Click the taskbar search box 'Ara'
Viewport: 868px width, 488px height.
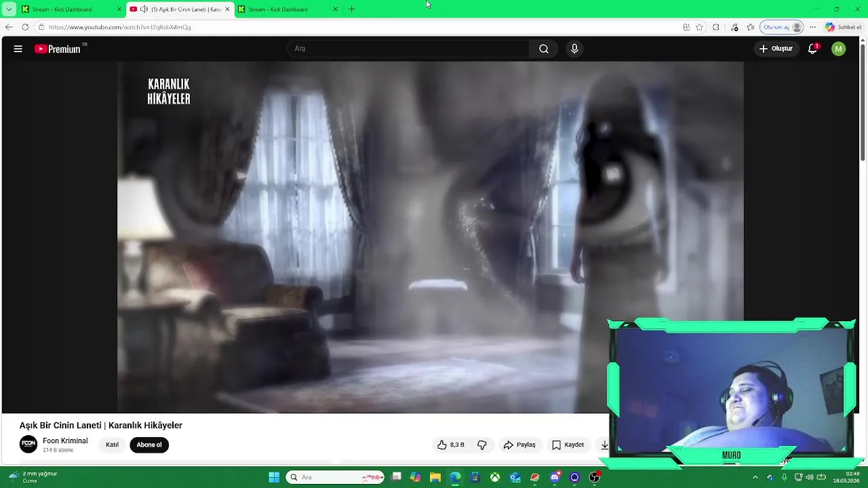coord(335,477)
